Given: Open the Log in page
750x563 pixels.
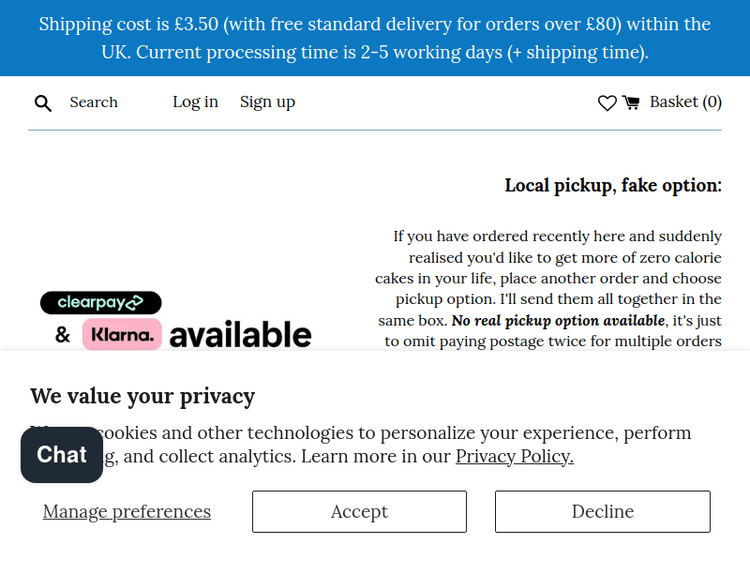Looking at the screenshot, I should [195, 102].
